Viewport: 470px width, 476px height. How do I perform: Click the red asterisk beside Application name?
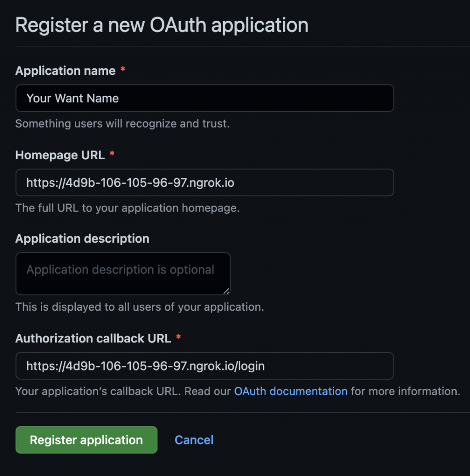tap(123, 70)
